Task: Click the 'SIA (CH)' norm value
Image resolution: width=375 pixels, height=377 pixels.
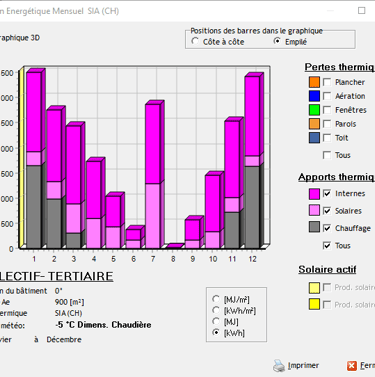Action: click(x=68, y=313)
